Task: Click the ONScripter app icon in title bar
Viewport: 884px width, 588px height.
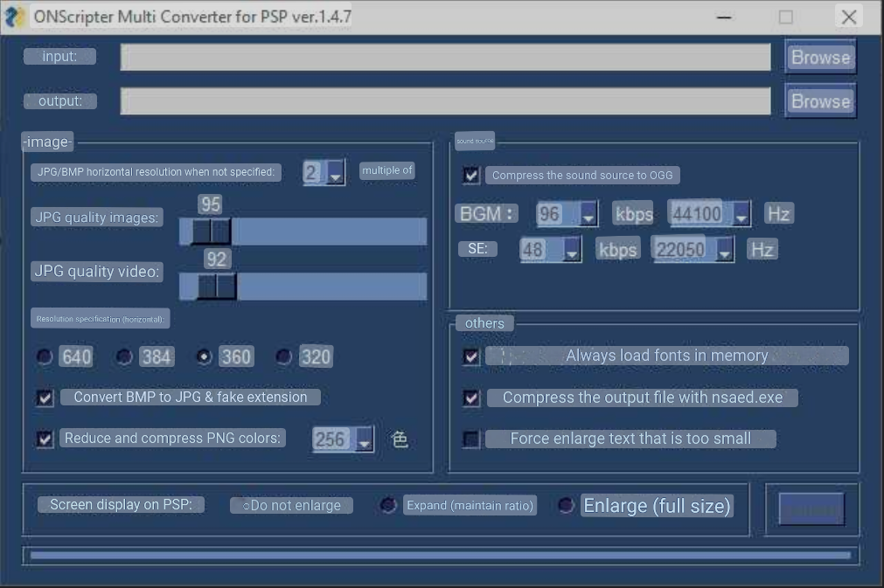Action: tap(13, 17)
